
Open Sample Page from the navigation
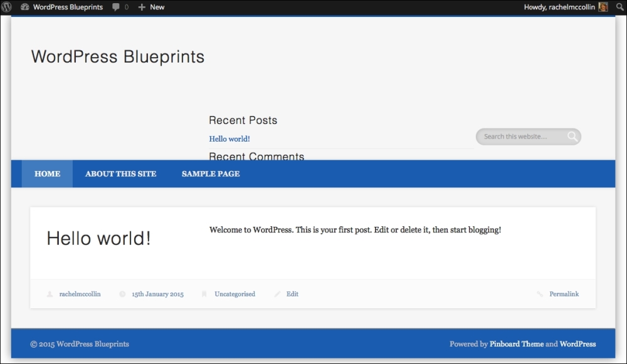tap(211, 174)
